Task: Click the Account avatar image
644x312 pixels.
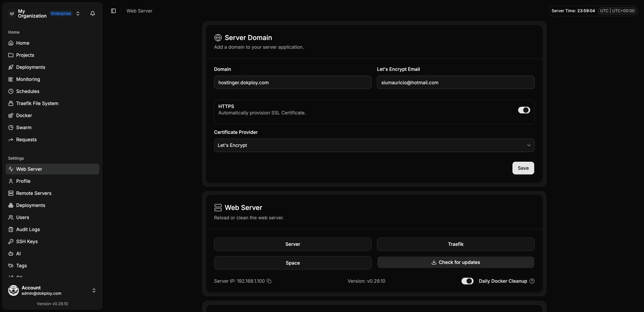Action: coord(14,290)
